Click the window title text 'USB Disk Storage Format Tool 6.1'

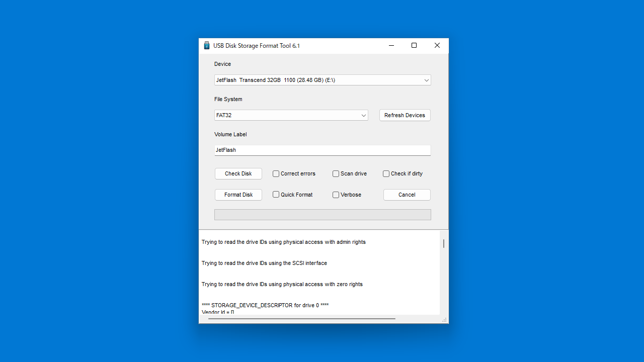point(257,46)
